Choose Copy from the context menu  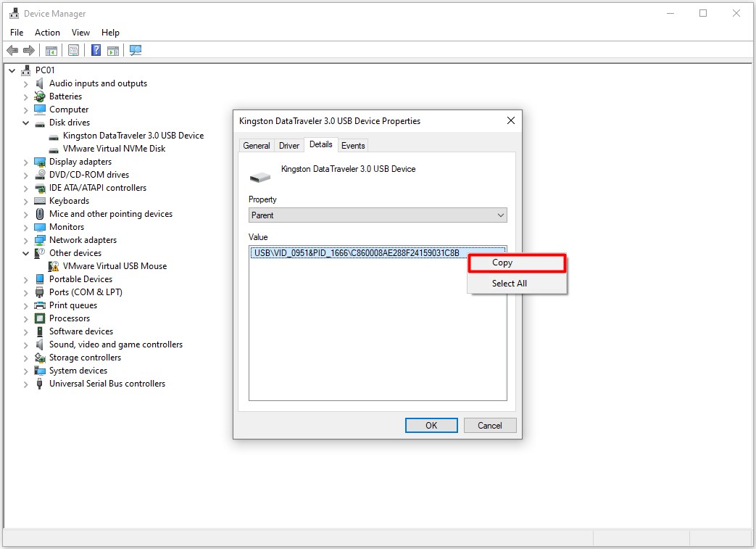click(x=517, y=263)
